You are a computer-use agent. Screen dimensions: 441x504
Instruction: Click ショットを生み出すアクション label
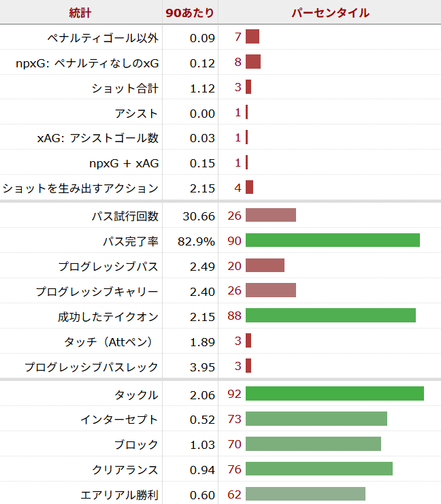(80, 188)
